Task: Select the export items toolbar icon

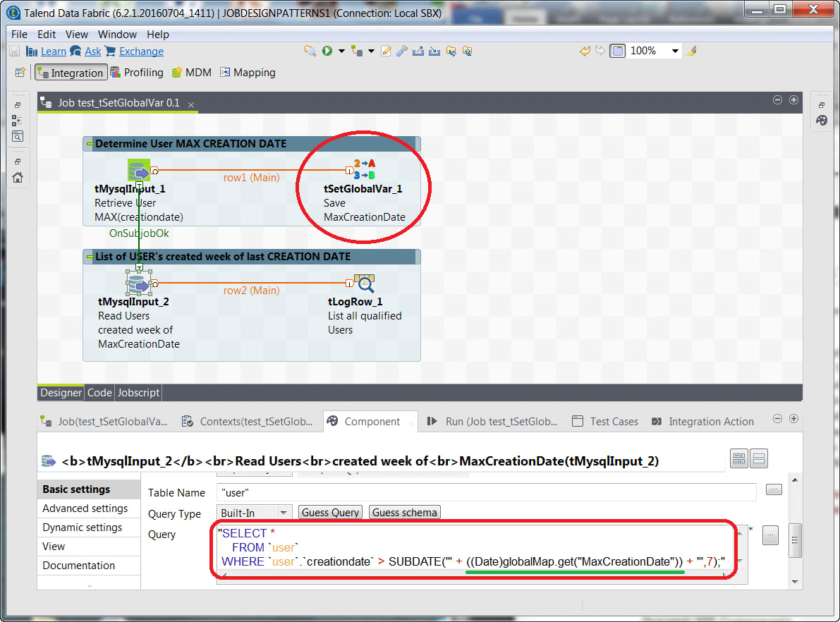Action: 418,51
